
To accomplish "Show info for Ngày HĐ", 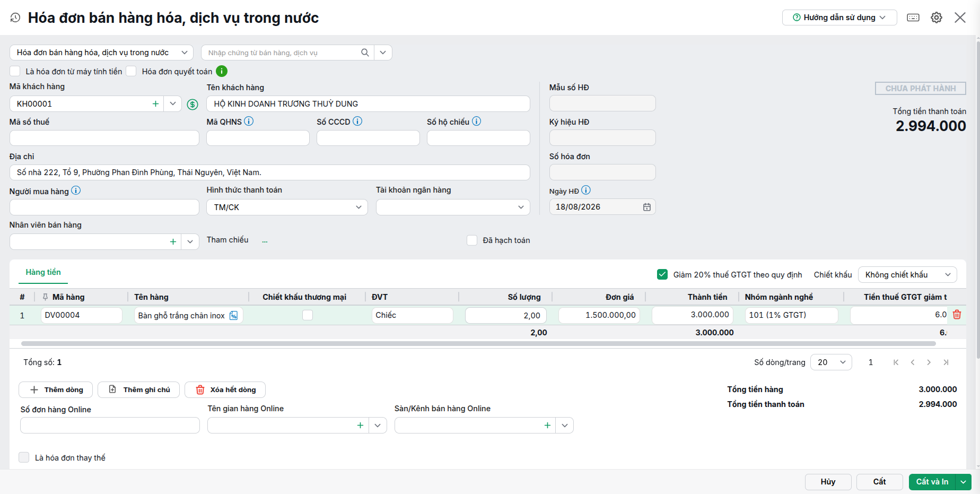I will tap(586, 190).
